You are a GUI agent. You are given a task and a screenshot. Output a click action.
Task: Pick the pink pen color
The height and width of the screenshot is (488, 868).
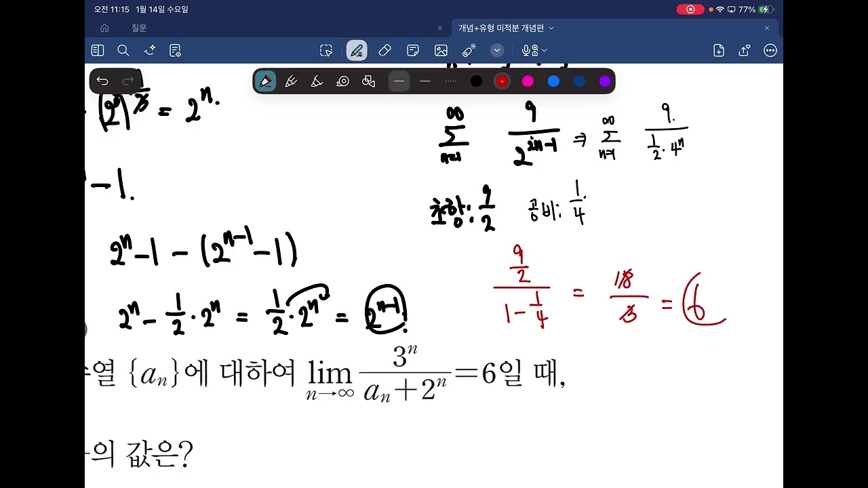click(528, 81)
